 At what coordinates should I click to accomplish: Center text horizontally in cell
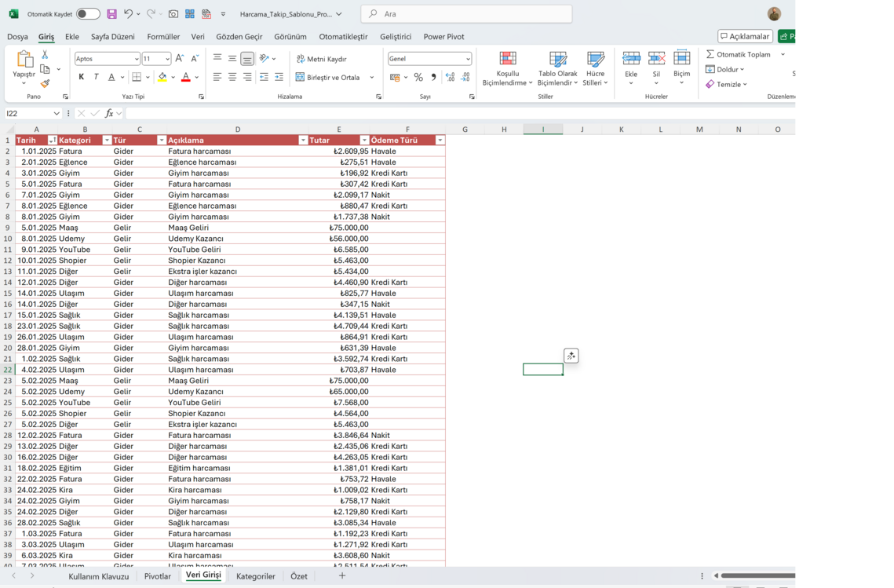(x=232, y=77)
